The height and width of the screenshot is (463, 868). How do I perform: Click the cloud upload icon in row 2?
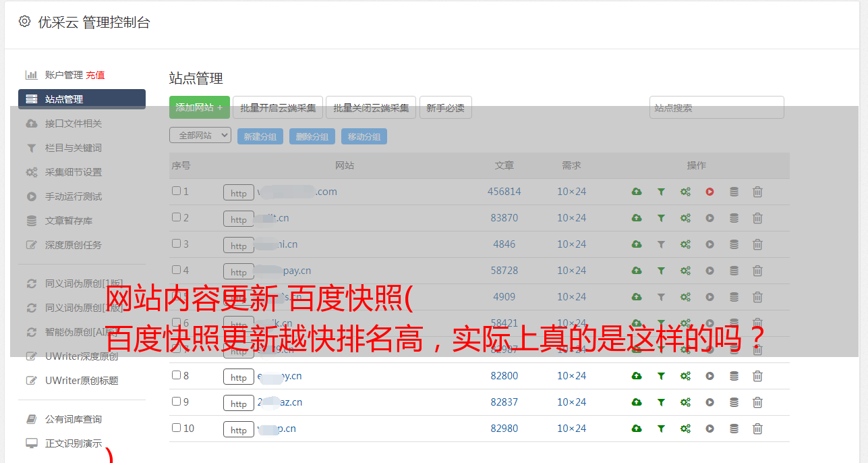(x=636, y=218)
